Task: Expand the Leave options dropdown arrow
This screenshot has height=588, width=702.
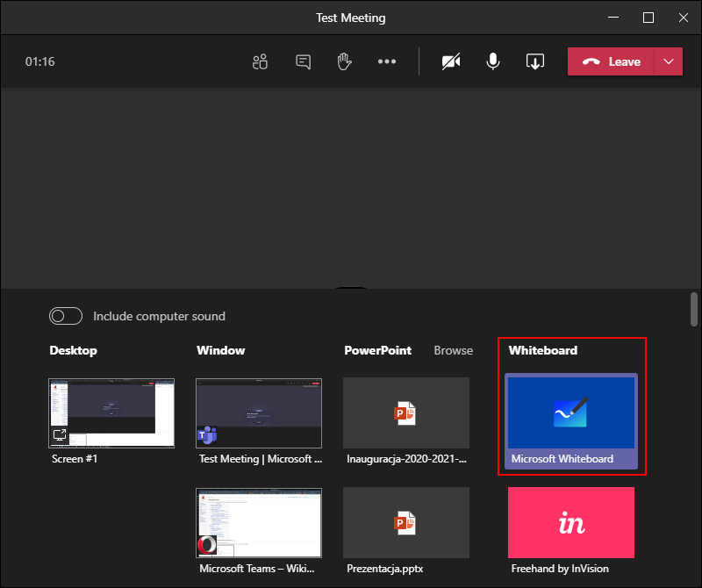Action: tap(669, 61)
